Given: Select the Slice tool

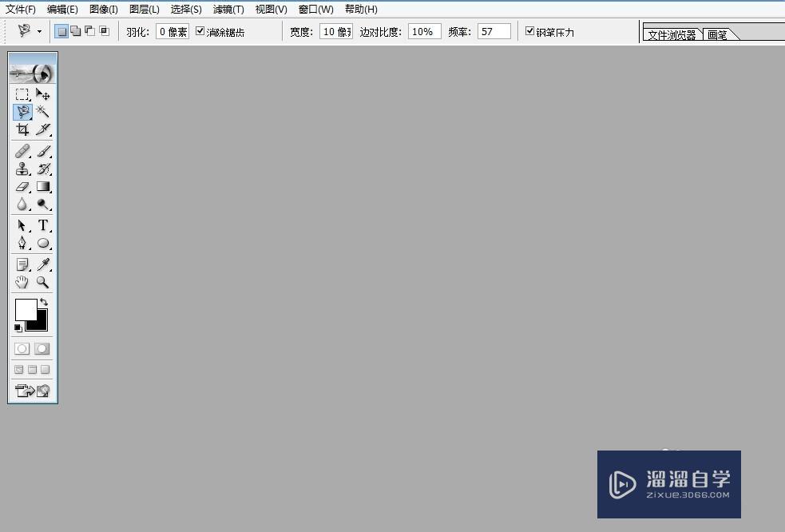Looking at the screenshot, I should (43, 129).
